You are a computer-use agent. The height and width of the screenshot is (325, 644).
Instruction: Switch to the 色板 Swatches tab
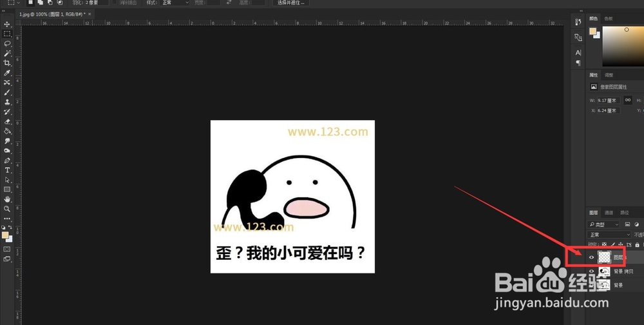[x=609, y=19]
